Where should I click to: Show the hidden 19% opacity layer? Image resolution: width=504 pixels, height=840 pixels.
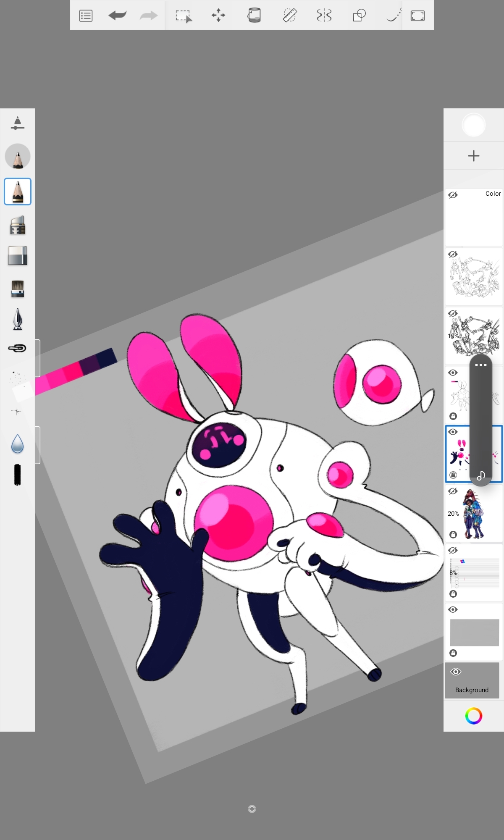pos(453,314)
